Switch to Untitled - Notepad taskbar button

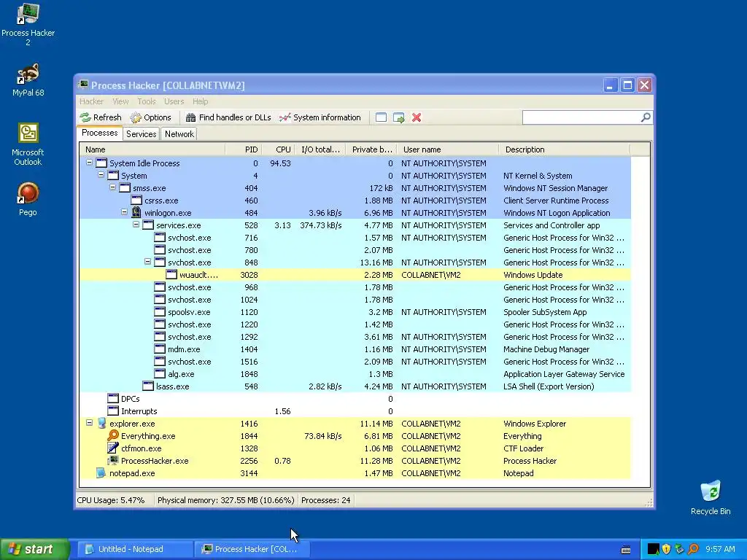(x=135, y=549)
